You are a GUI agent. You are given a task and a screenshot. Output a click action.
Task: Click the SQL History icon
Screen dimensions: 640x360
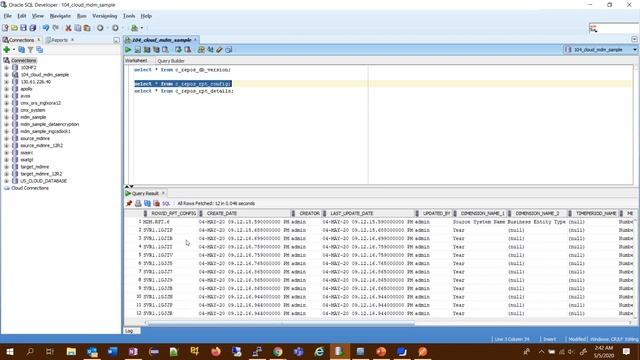[229, 49]
